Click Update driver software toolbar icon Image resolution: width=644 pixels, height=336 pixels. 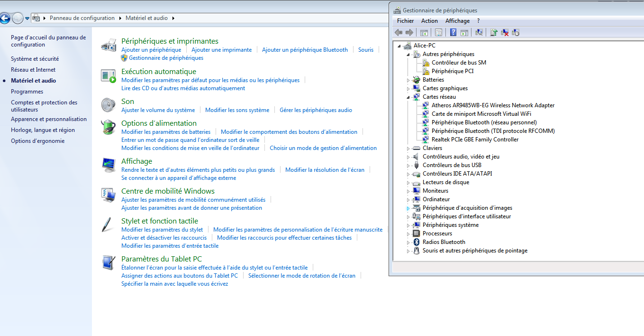494,32
